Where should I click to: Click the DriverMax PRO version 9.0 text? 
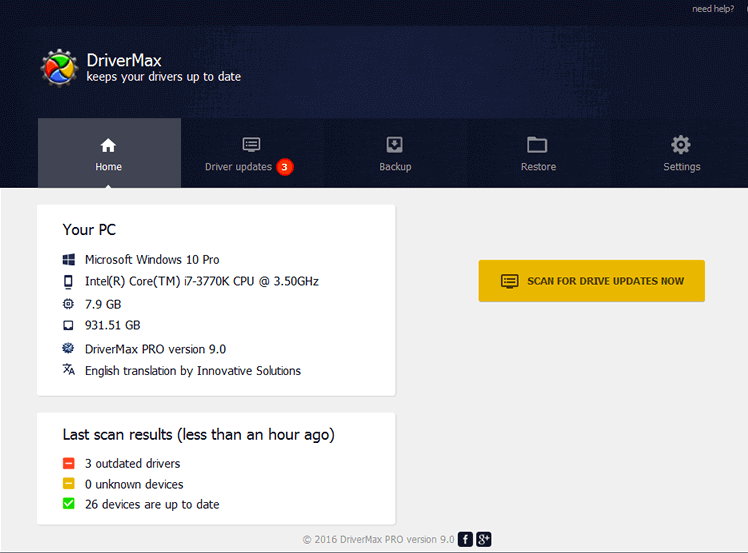tap(155, 349)
